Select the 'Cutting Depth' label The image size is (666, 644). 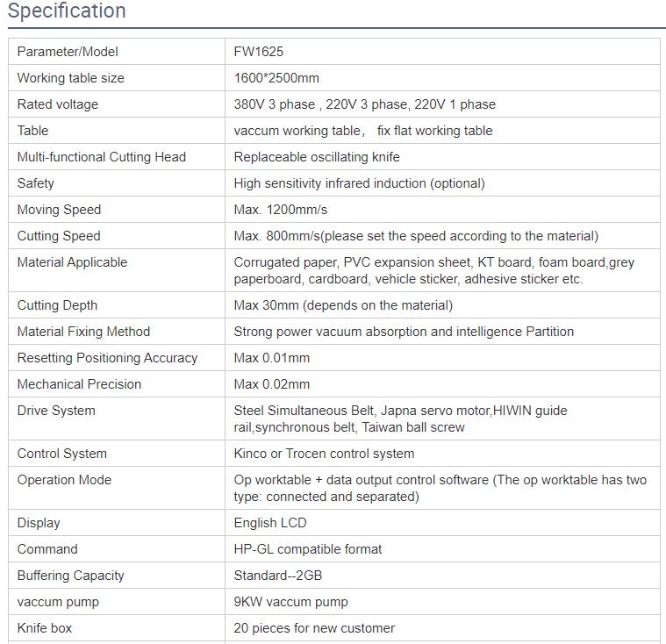tap(57, 305)
